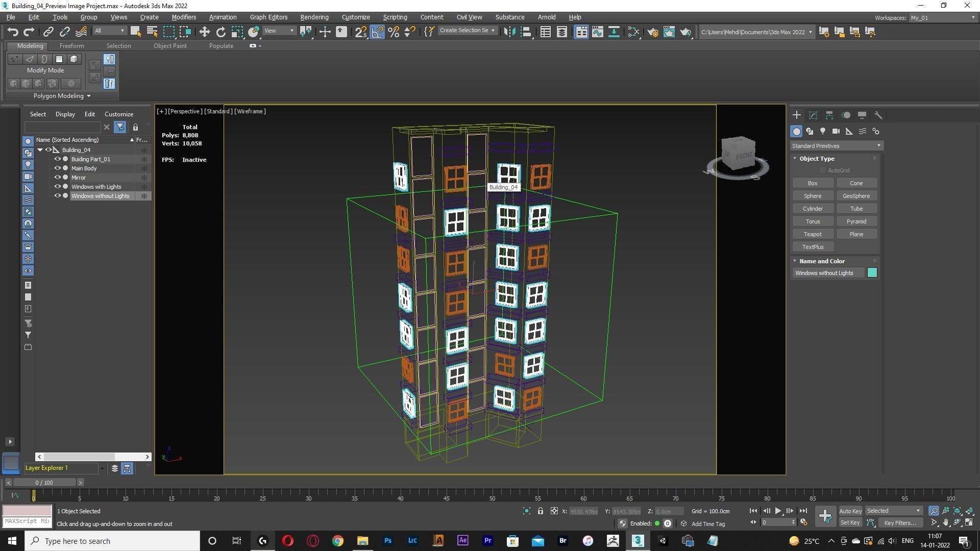Click the ViewCube FRONT face
The height and width of the screenshot is (551, 980).
tap(743, 155)
